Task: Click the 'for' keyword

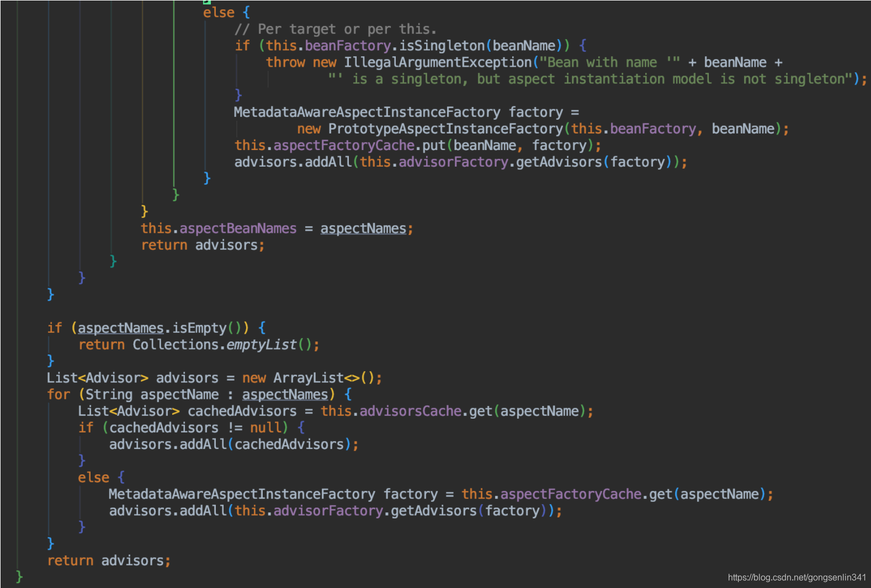Action: pyautogui.click(x=59, y=394)
